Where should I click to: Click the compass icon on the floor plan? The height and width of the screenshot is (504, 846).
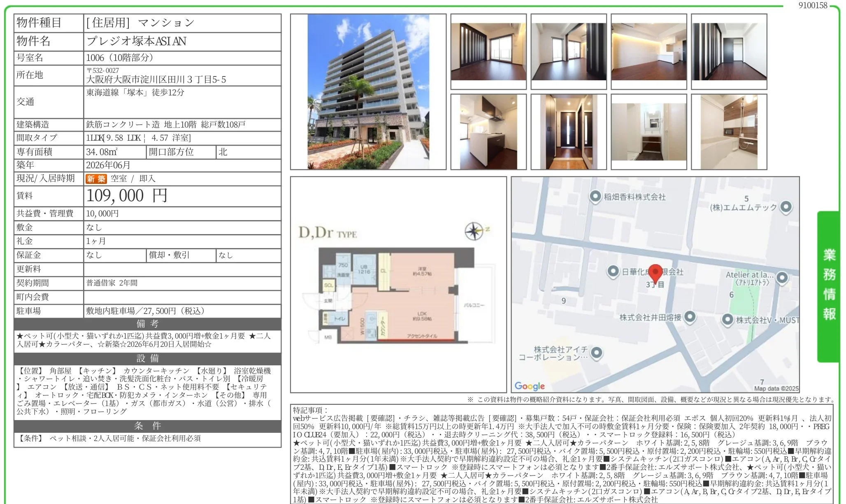coord(474,231)
